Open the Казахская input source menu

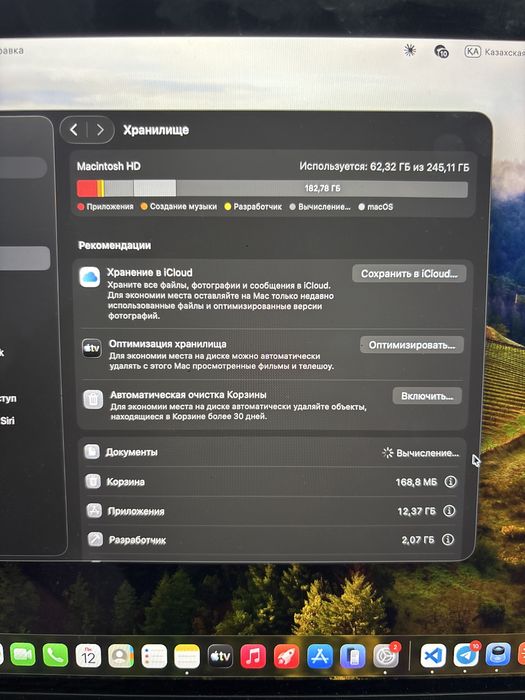click(494, 52)
